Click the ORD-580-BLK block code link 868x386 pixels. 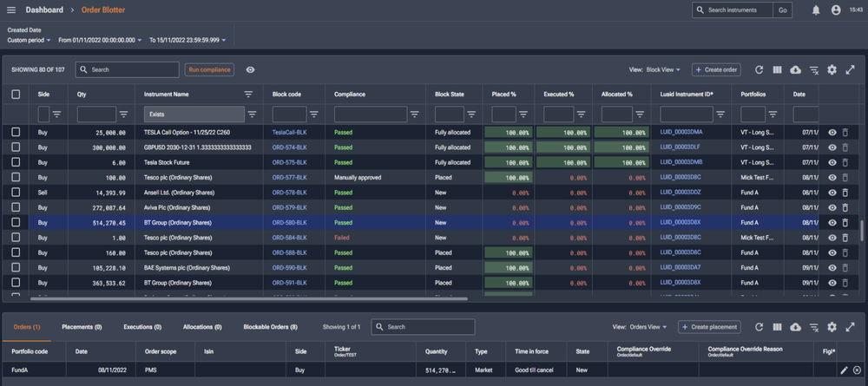pyautogui.click(x=289, y=222)
